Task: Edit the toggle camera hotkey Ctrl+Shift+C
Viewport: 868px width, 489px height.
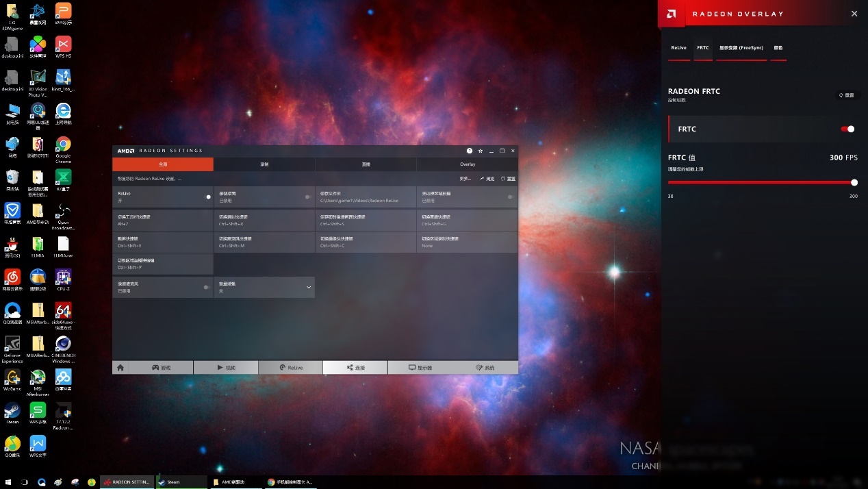Action: point(366,242)
